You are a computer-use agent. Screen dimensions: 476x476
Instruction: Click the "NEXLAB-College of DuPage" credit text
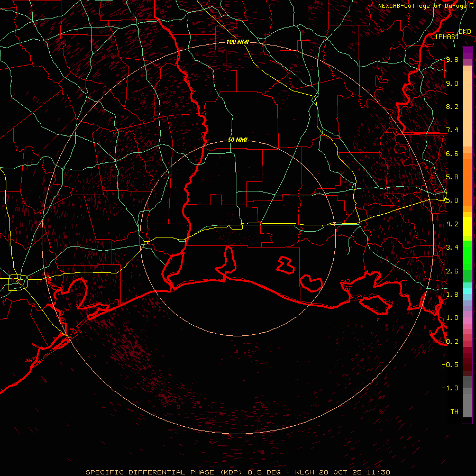[423, 6]
